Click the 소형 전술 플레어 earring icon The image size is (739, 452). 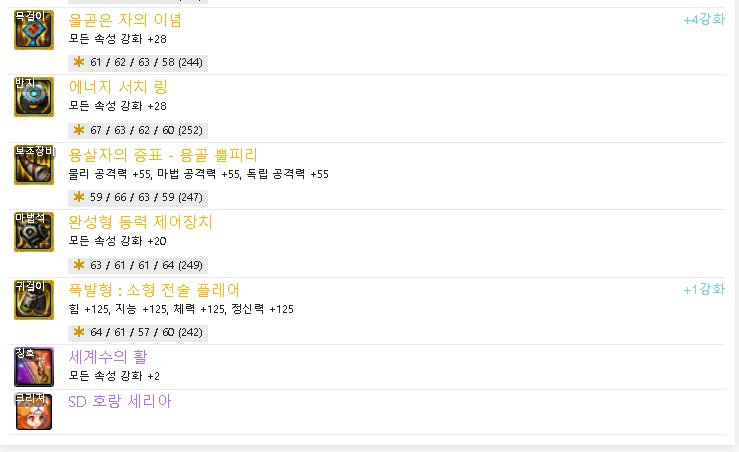point(33,300)
